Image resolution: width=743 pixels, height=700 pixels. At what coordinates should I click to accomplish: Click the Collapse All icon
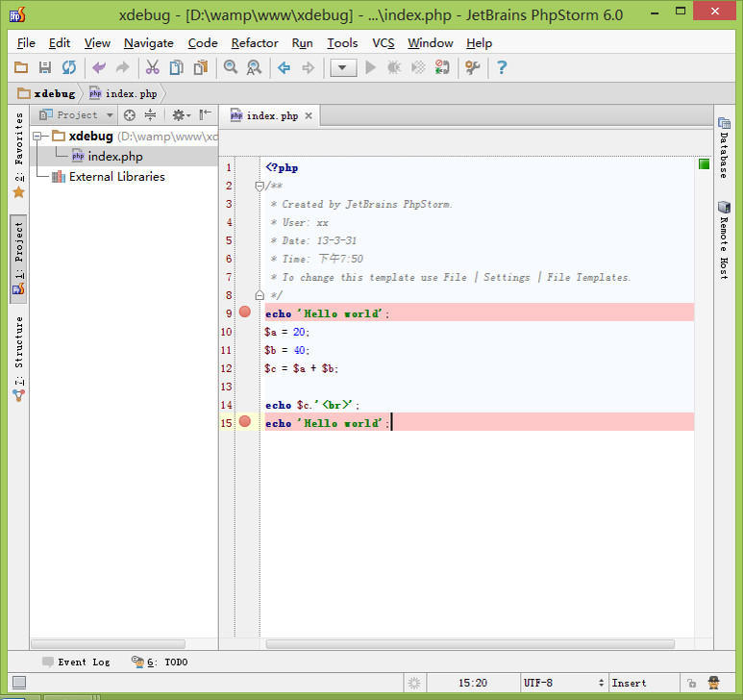tap(150, 114)
